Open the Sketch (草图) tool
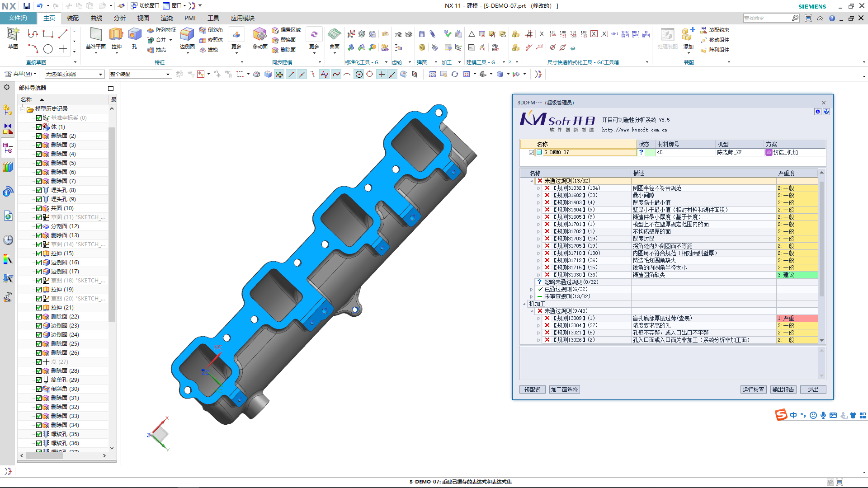Viewport: 868px width, 488px height. pos(13,35)
